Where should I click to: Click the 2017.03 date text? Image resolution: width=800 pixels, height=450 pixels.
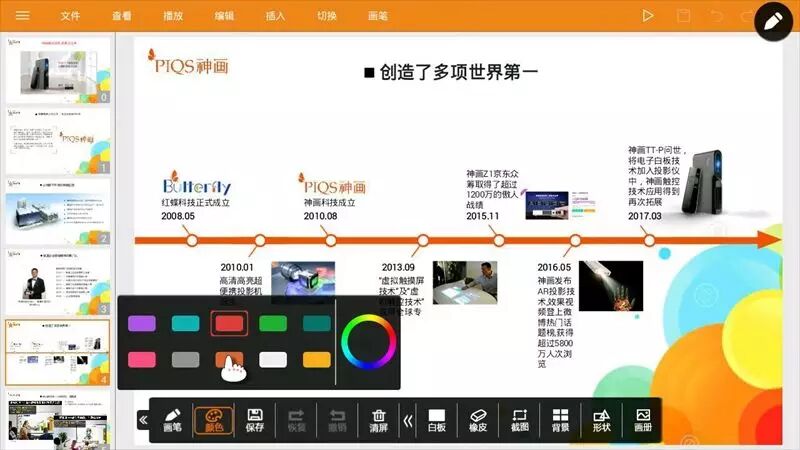pos(645,216)
